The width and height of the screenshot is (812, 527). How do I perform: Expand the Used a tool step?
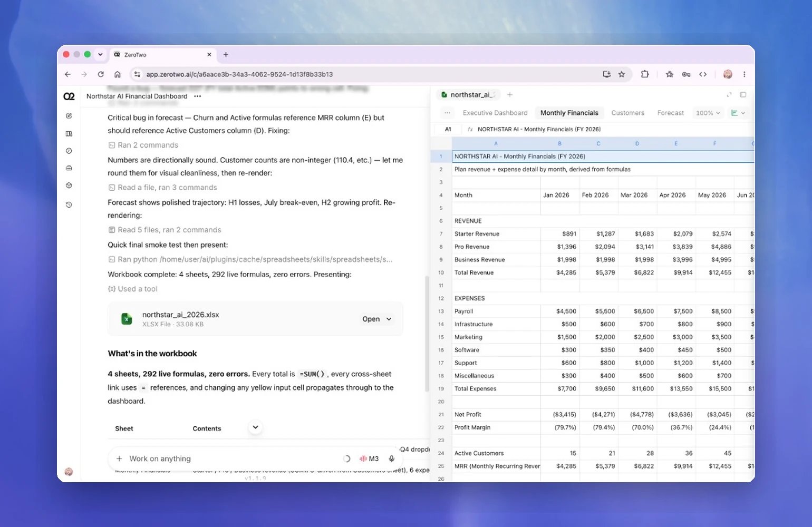pyautogui.click(x=132, y=289)
